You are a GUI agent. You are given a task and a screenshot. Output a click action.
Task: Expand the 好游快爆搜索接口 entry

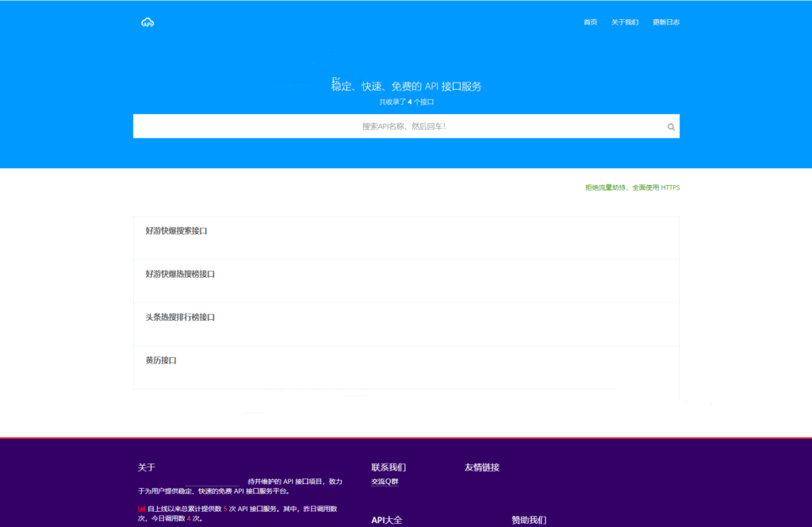(x=178, y=229)
